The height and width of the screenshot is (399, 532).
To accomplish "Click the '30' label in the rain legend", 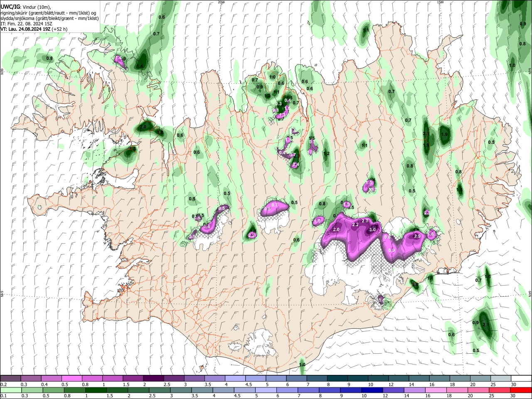I will tap(514, 396).
